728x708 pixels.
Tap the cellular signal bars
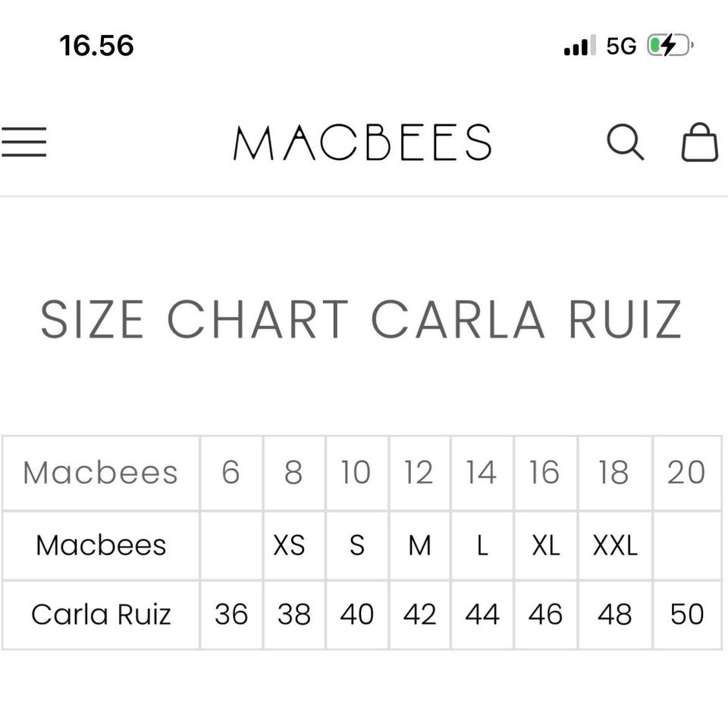(x=579, y=46)
